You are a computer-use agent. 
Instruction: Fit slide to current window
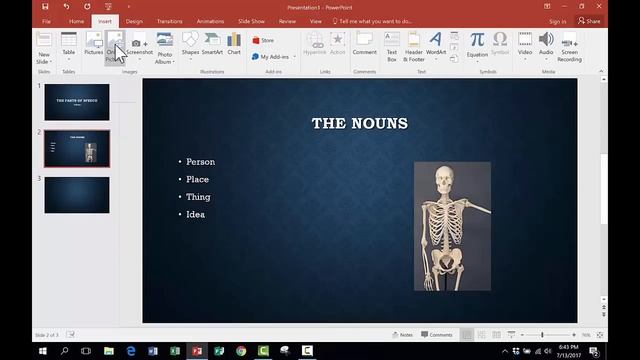(600, 335)
